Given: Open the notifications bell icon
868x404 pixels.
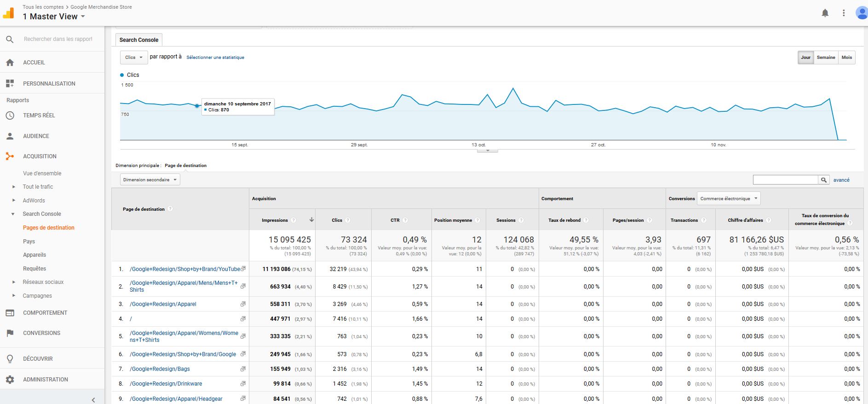Looking at the screenshot, I should point(825,13).
